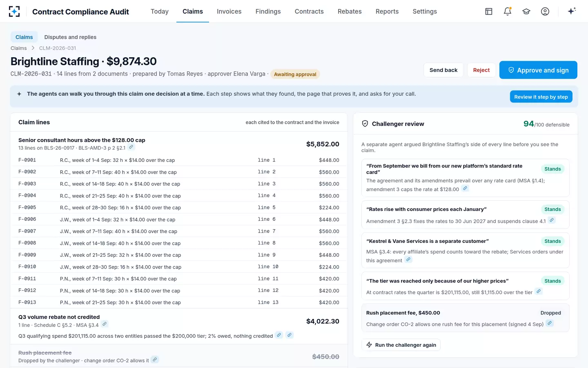588x368 pixels.
Task: Click the Send back button
Action: click(x=443, y=70)
